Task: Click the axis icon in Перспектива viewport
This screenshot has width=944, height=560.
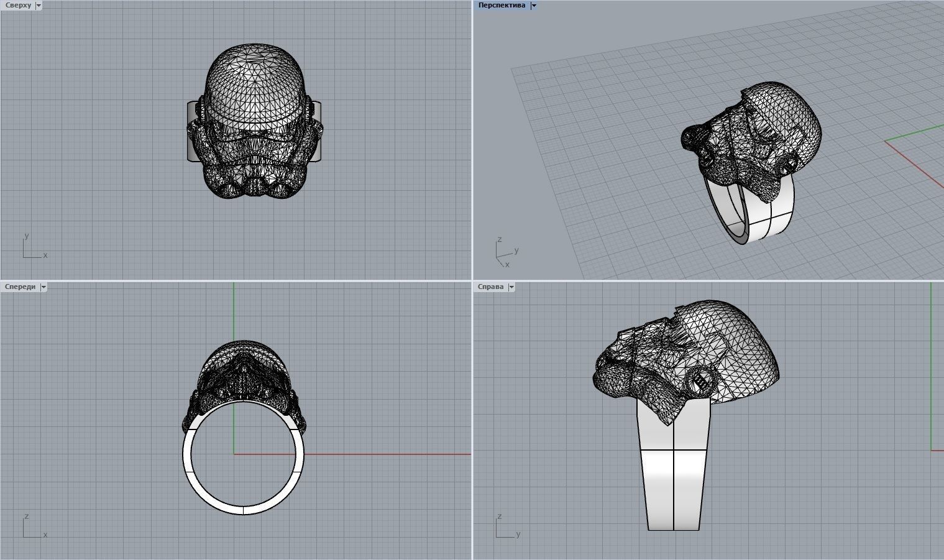Action: [508, 252]
